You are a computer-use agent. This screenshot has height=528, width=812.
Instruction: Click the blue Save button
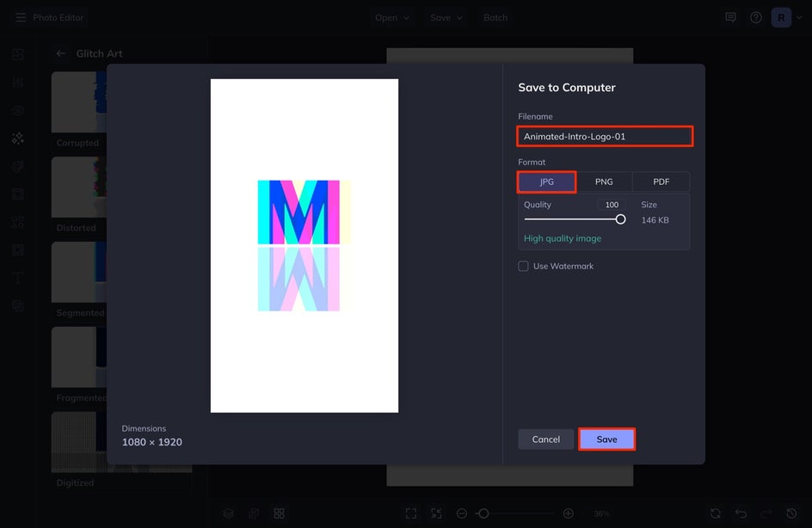coord(607,439)
